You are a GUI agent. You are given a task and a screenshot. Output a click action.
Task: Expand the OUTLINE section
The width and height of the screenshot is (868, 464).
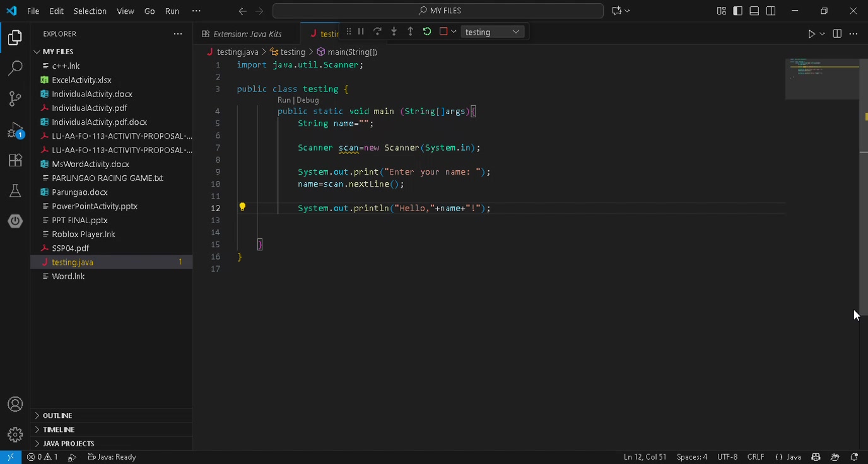pos(111,415)
